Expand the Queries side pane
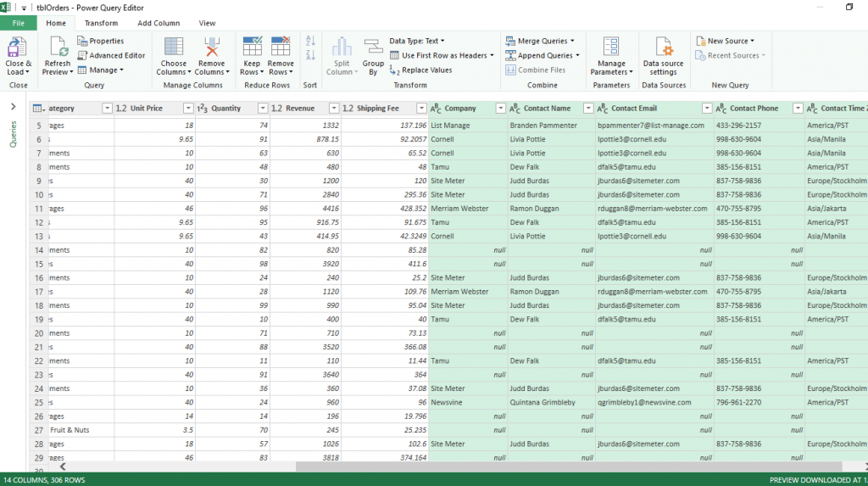 (13, 107)
